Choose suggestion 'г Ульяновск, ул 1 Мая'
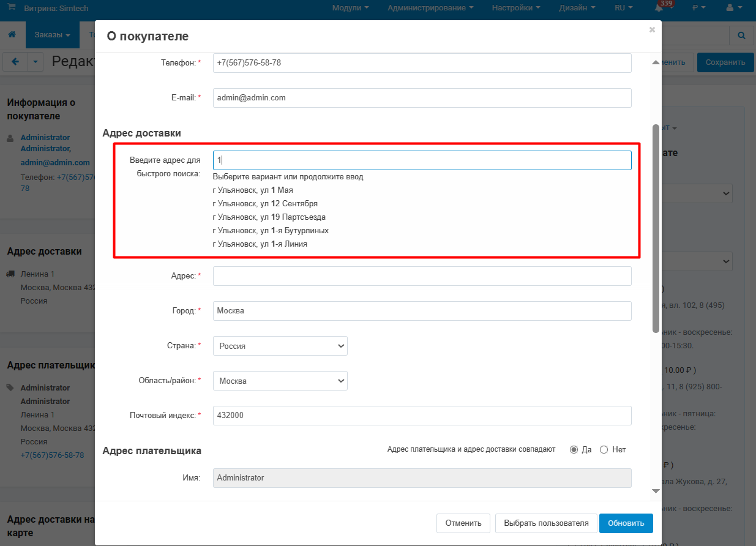 [253, 190]
